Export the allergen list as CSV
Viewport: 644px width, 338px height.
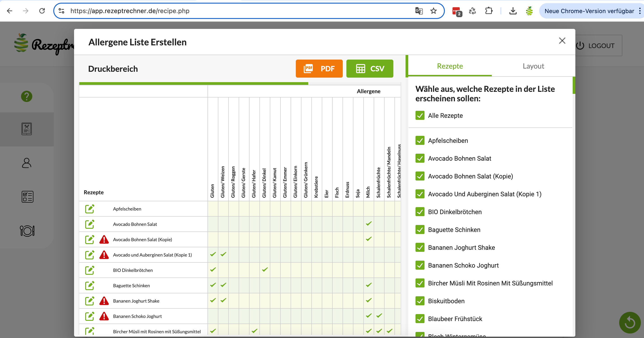(369, 68)
